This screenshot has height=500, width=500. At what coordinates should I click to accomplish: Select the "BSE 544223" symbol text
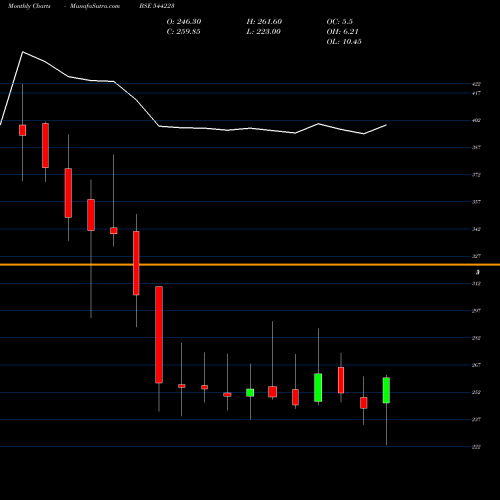click(157, 6)
